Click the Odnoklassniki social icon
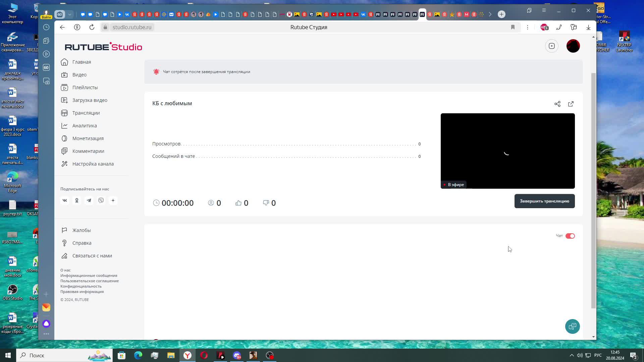The image size is (644, 362). pos(77,200)
